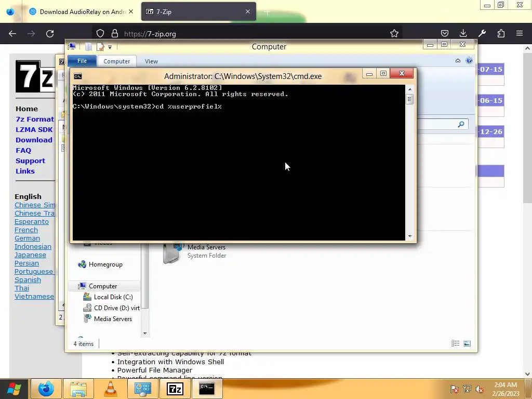Screen dimensions: 532x399
Task: Switch to details view icon
Action: pyautogui.click(x=455, y=343)
